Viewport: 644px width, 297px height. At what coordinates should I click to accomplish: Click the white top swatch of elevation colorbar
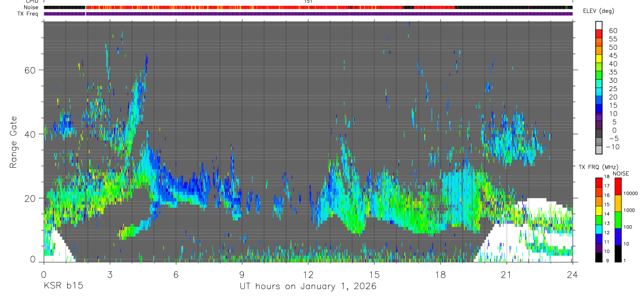coord(599,24)
